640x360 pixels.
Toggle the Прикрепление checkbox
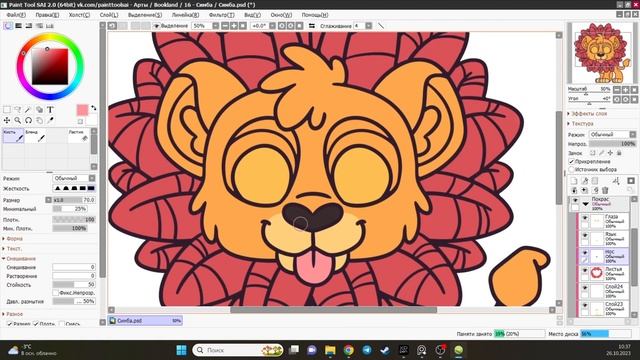tap(572, 162)
